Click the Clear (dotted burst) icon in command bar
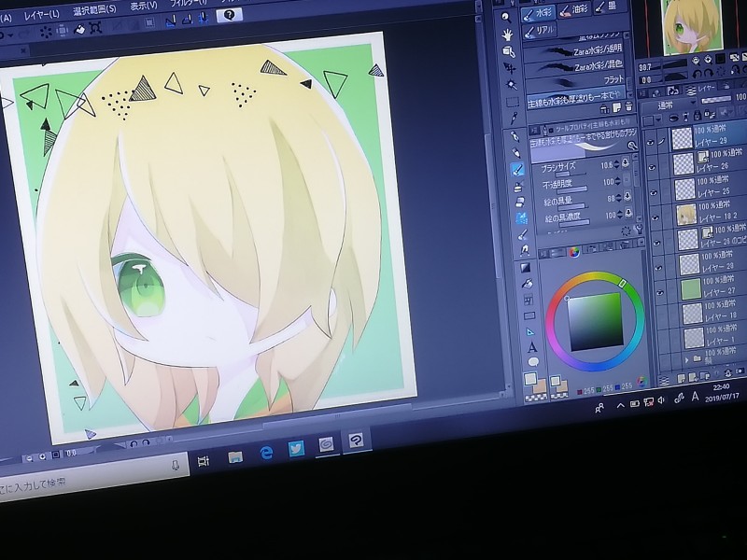Screen dimensions: 747x560 46,32
